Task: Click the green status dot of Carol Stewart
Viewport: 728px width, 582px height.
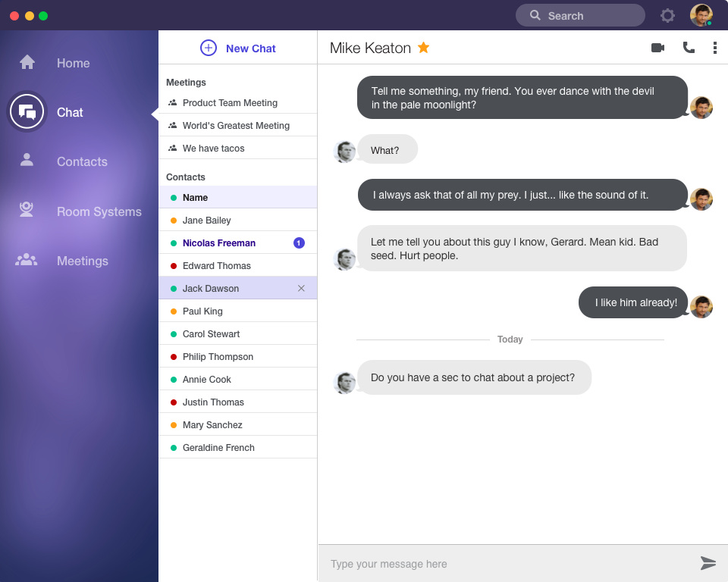Action: tap(173, 334)
